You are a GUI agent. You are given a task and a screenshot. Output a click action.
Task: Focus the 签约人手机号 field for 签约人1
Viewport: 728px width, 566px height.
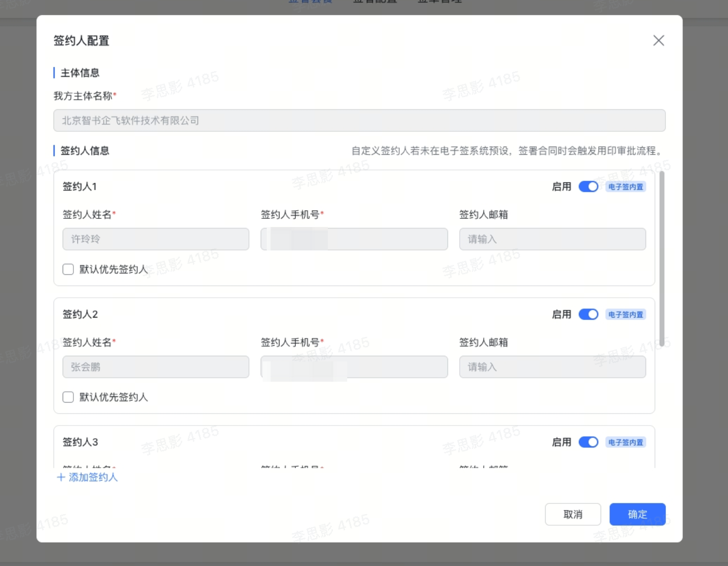tap(354, 239)
